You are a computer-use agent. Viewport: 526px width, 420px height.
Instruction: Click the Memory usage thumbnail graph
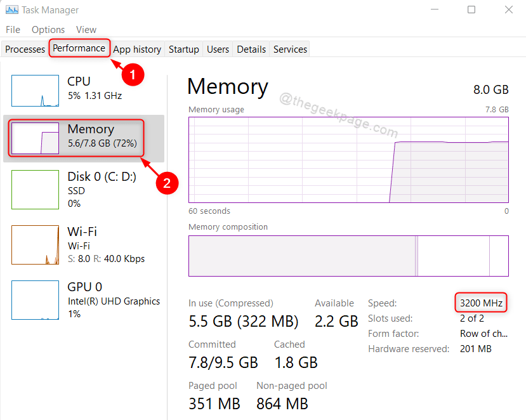[35, 138]
